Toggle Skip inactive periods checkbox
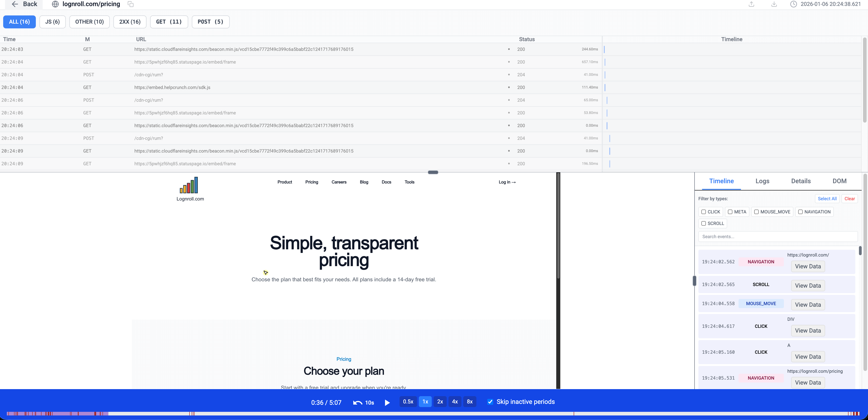 click(x=490, y=402)
